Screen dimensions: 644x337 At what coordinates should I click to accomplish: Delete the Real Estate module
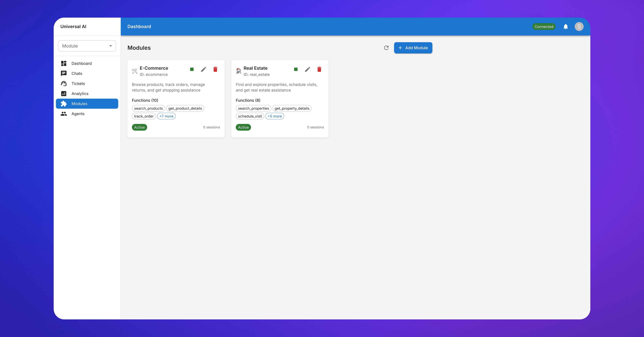point(319,69)
